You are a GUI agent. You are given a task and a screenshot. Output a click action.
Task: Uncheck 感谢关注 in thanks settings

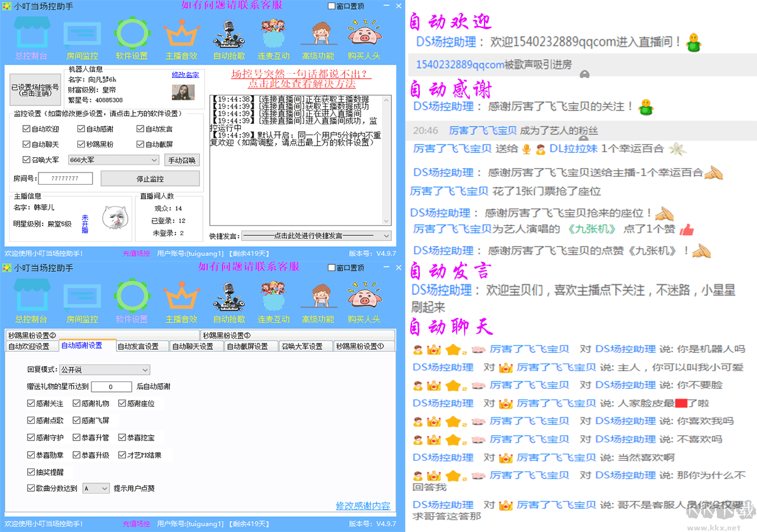[31, 403]
